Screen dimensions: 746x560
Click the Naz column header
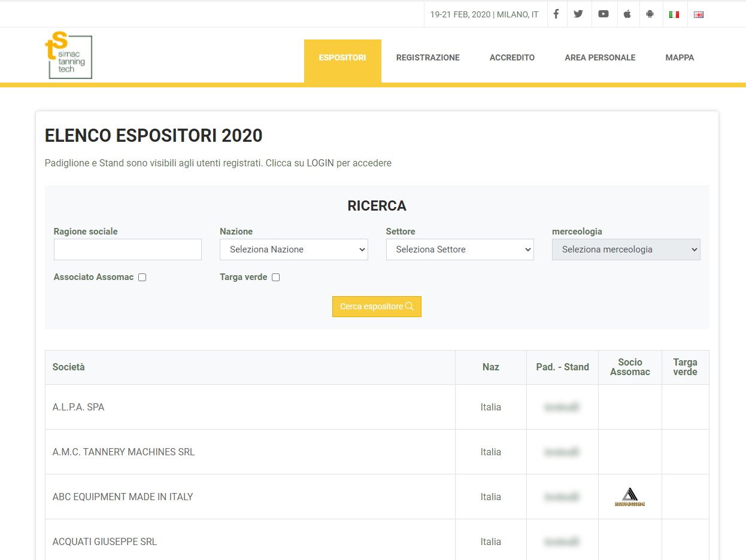491,367
